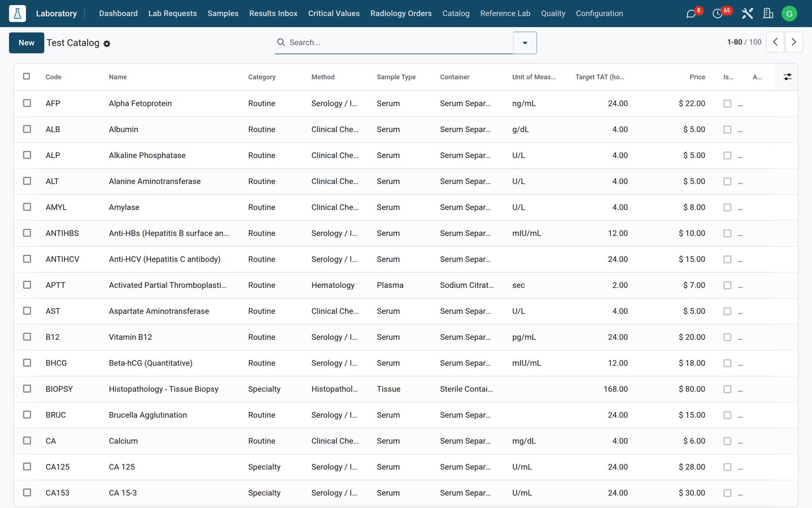The image size is (812, 508).
Task: Sort by the Price column header
Action: (x=697, y=77)
